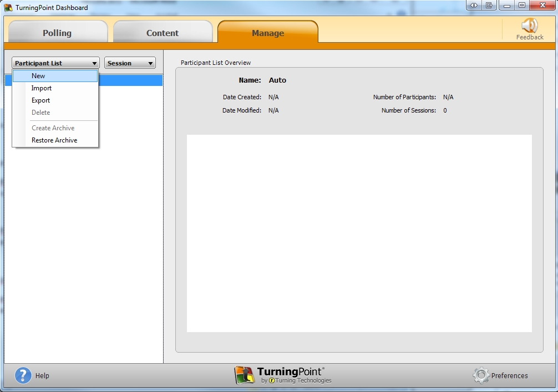
Task: Click the greyed-out Delete menu entry
Action: point(55,113)
